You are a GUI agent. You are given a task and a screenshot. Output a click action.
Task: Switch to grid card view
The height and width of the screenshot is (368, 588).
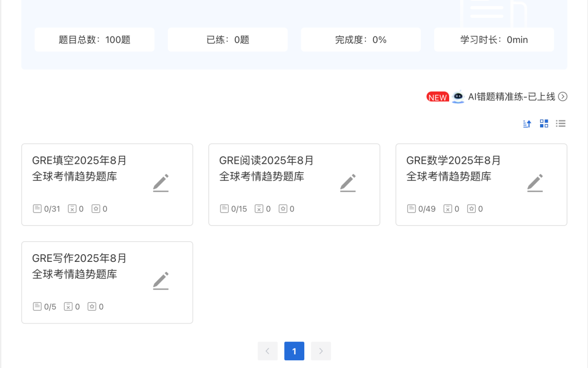click(x=544, y=124)
